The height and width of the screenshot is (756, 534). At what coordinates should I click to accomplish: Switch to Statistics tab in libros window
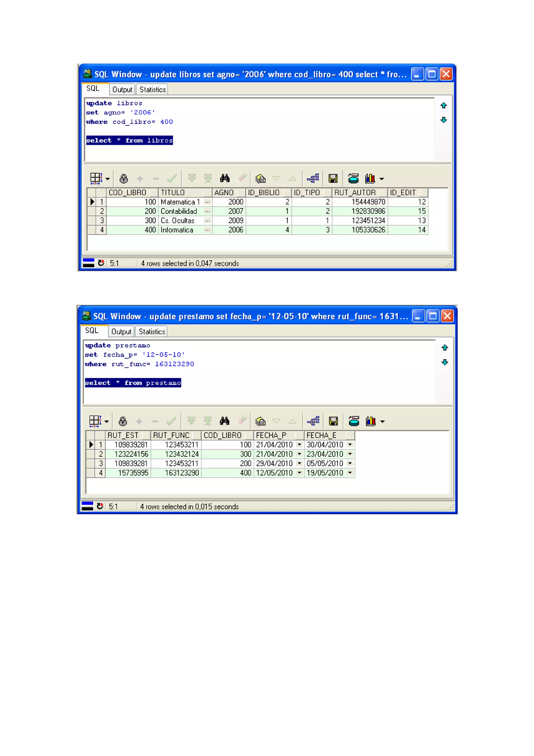tap(153, 89)
